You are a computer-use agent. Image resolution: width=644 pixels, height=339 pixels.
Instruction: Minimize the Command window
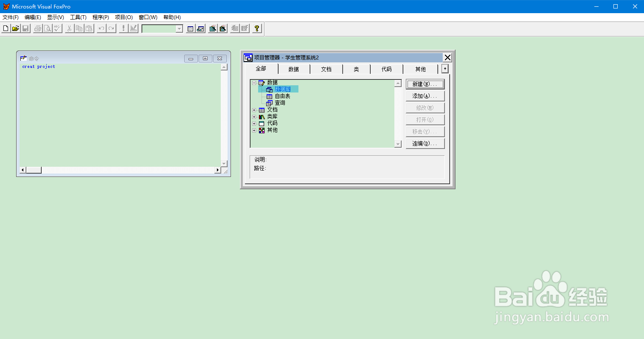pos(191,59)
